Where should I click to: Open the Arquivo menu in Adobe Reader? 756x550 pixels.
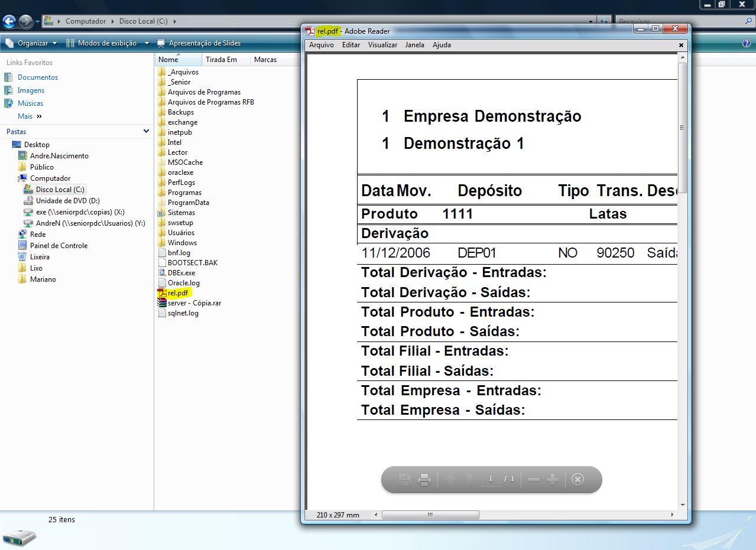(322, 45)
